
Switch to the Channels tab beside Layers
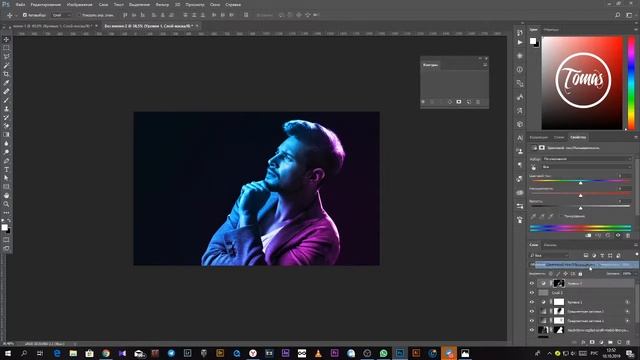coord(550,245)
